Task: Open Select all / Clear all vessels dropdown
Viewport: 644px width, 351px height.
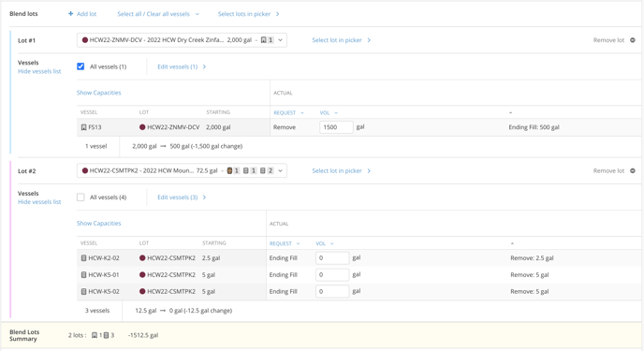Action: tap(158, 13)
